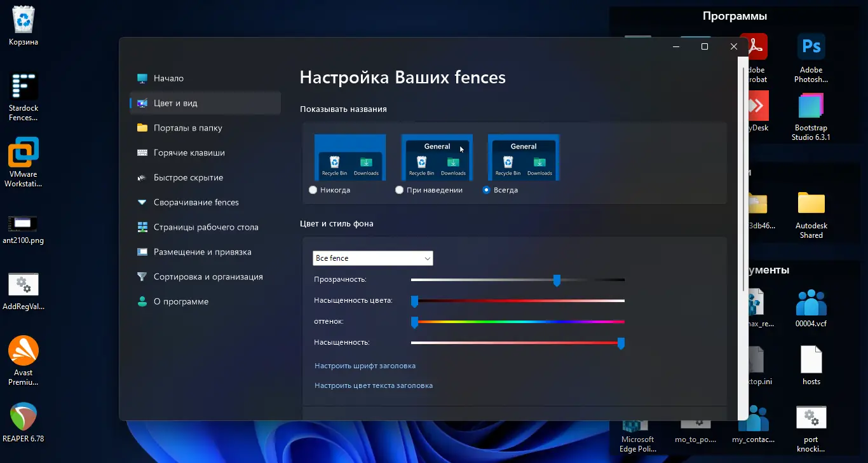Open the Все fence dropdown

click(373, 258)
